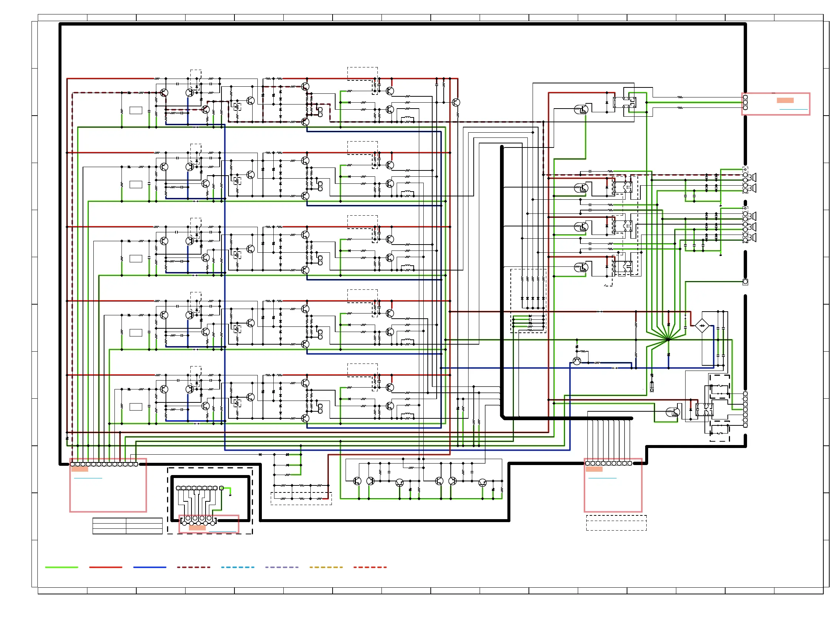Select the cyan dashed legend line

pos(238,567)
